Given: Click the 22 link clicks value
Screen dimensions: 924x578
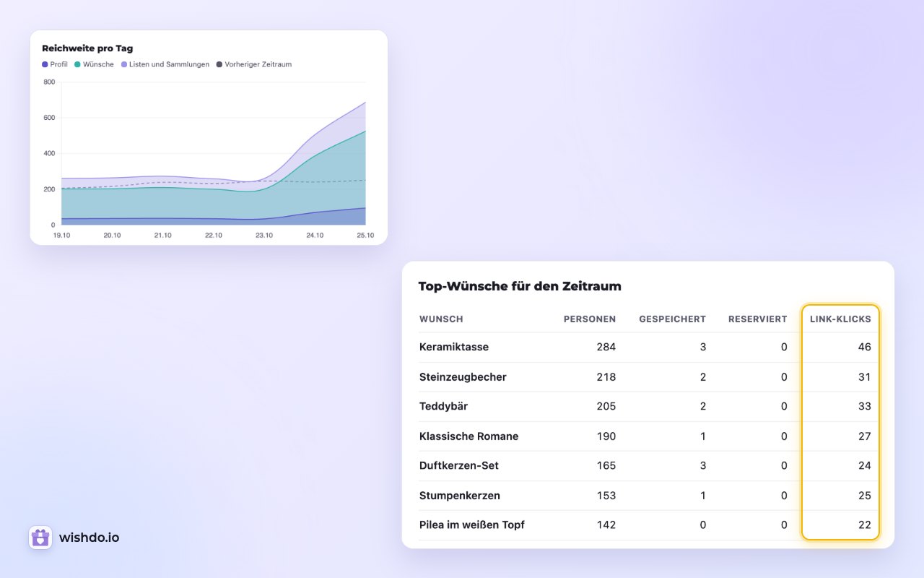Looking at the screenshot, I should point(865,525).
